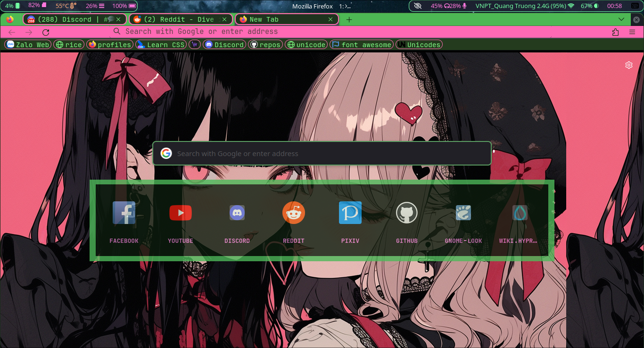Open the unicode bookmark
This screenshot has height=348, width=644.
click(x=306, y=45)
